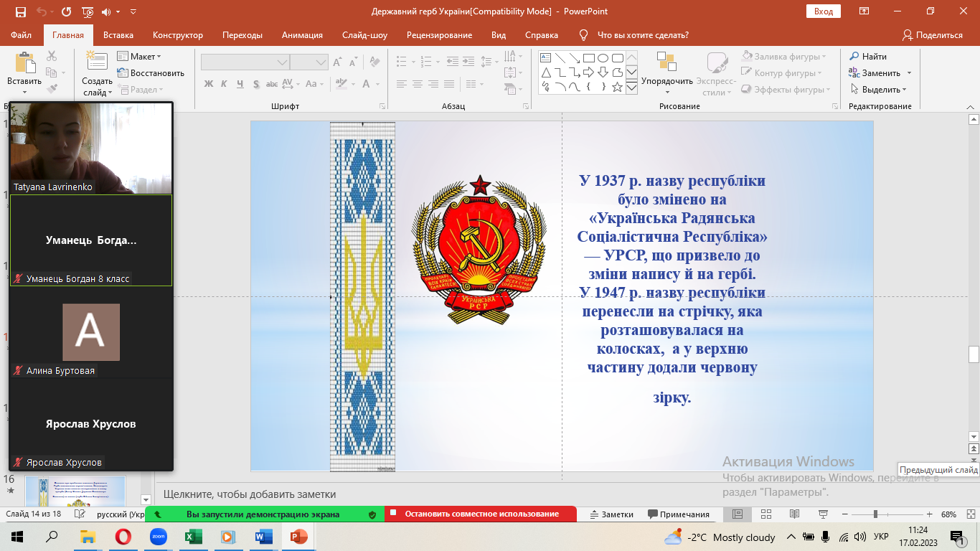Open the Выделить select dropdown
Viewport: 980px width, 551px height.
[x=879, y=90]
